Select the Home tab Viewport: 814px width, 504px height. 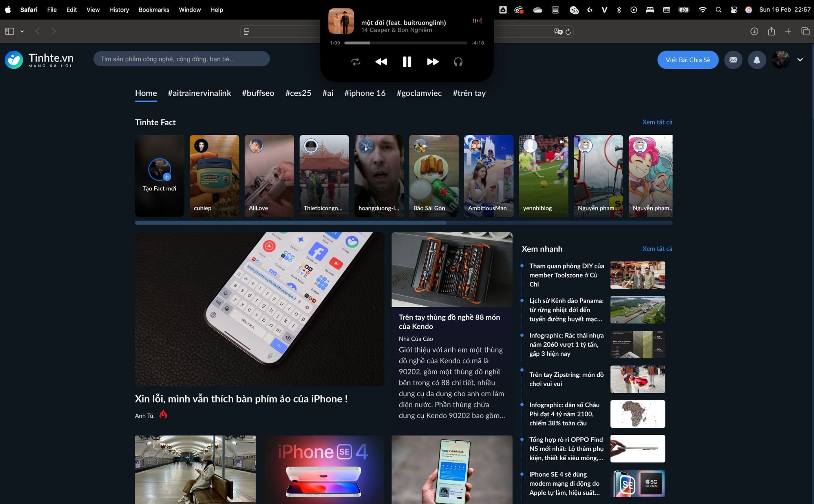pyautogui.click(x=146, y=93)
